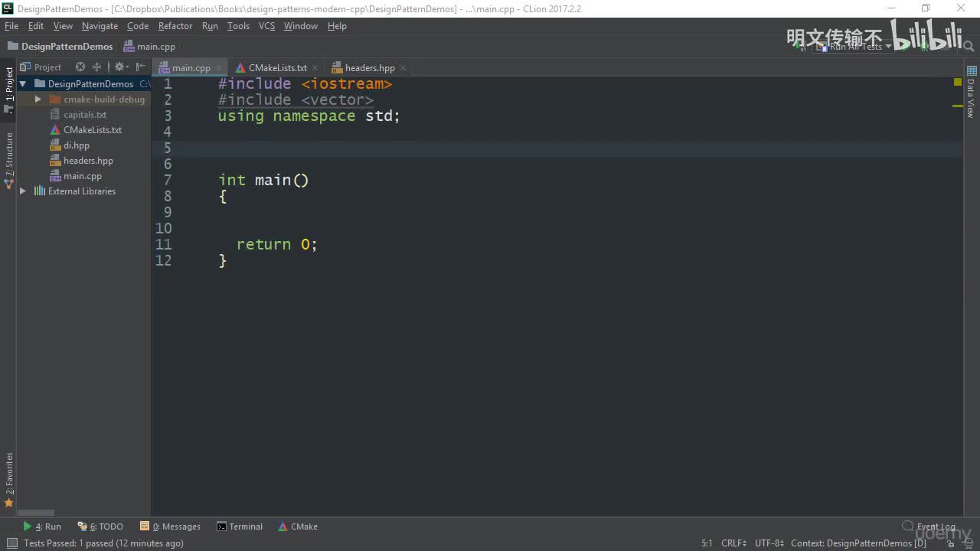Click the build icon left of Run All Tests
This screenshot has height=551, width=980.
(801, 47)
